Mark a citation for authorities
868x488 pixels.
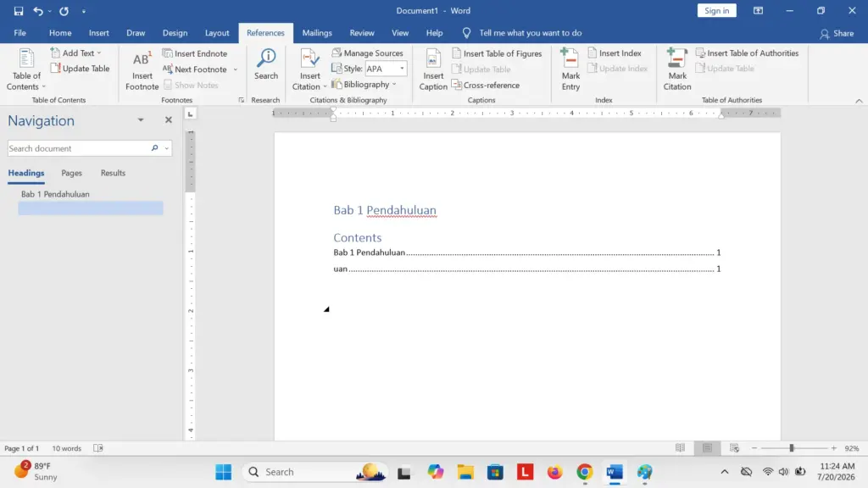click(677, 69)
